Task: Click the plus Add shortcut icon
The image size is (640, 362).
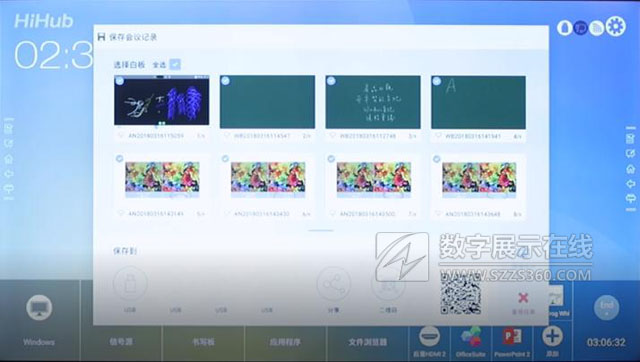Action: click(x=552, y=336)
